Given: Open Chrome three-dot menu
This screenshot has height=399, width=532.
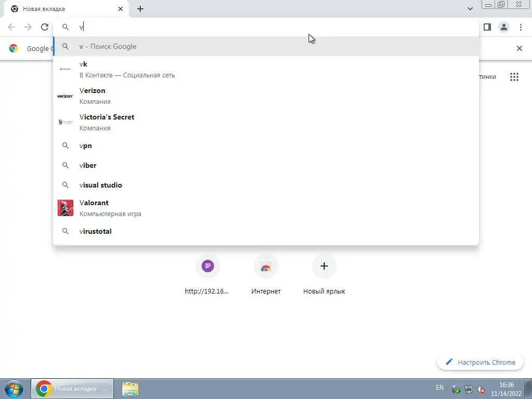Looking at the screenshot, I should pyautogui.click(x=521, y=27).
